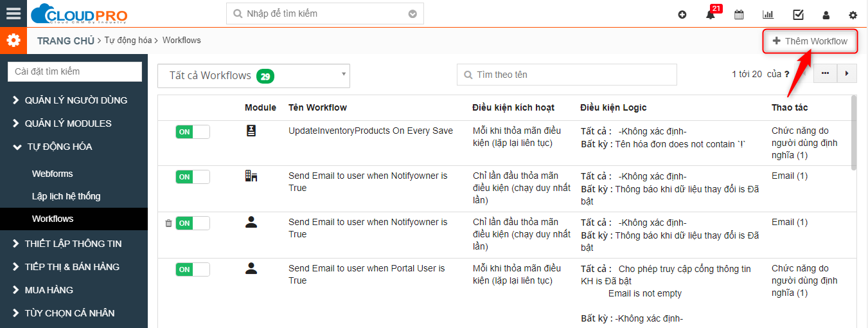Click the top-right settings gear icon
The image size is (868, 328).
click(853, 15)
